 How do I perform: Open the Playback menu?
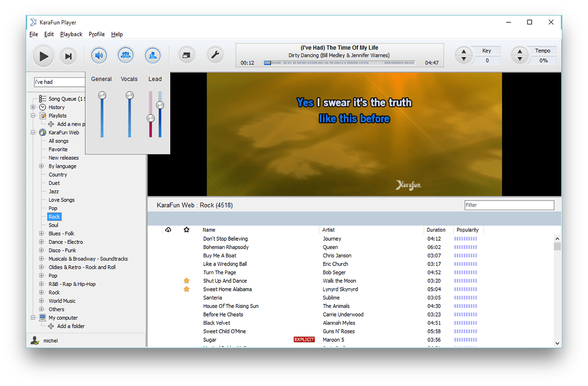click(x=71, y=34)
